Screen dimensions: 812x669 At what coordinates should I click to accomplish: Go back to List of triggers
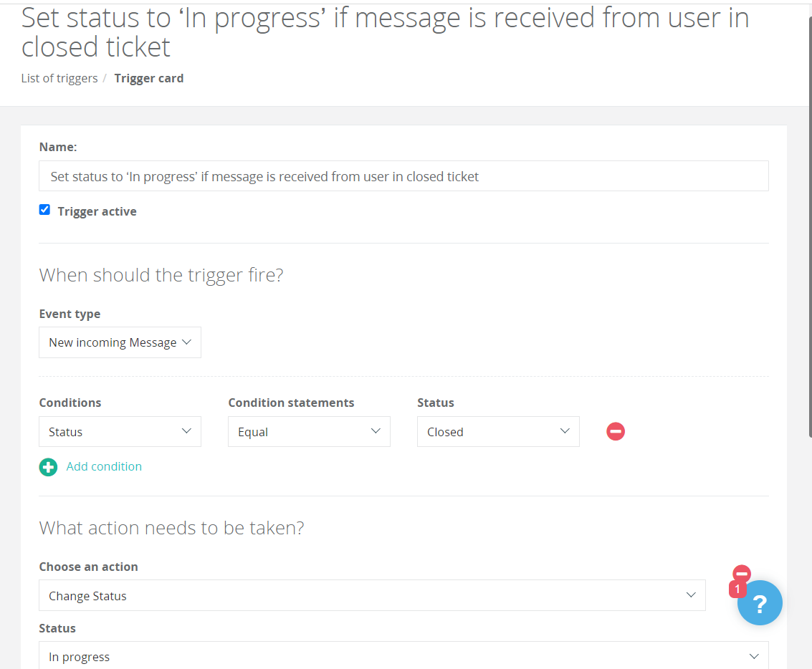(59, 78)
